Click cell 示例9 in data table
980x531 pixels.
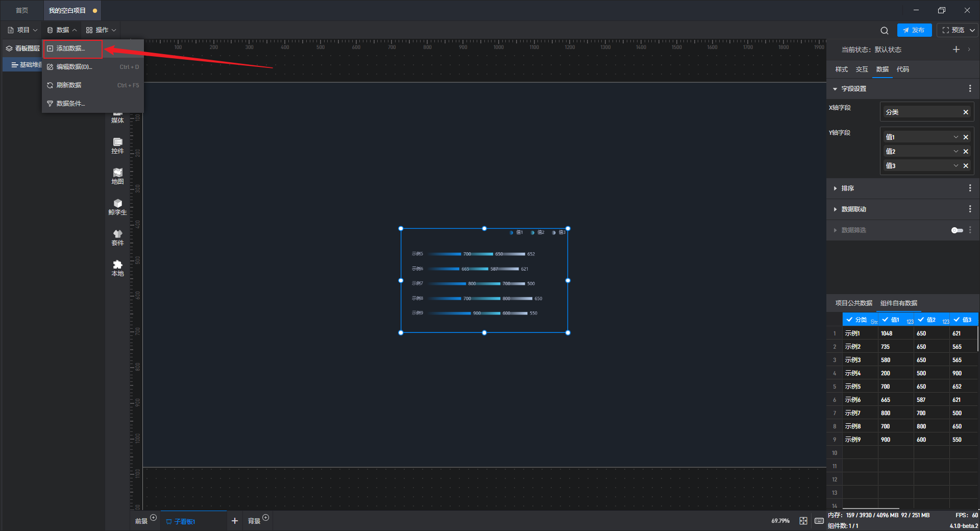click(860, 440)
